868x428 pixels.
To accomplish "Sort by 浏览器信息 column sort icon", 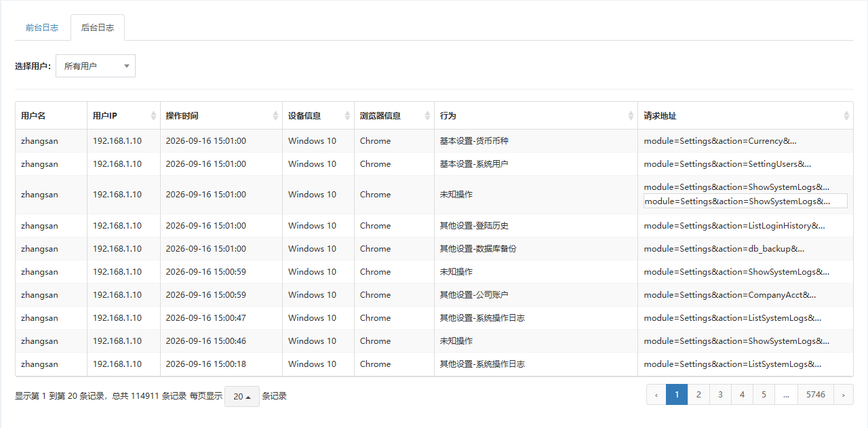I will point(427,116).
